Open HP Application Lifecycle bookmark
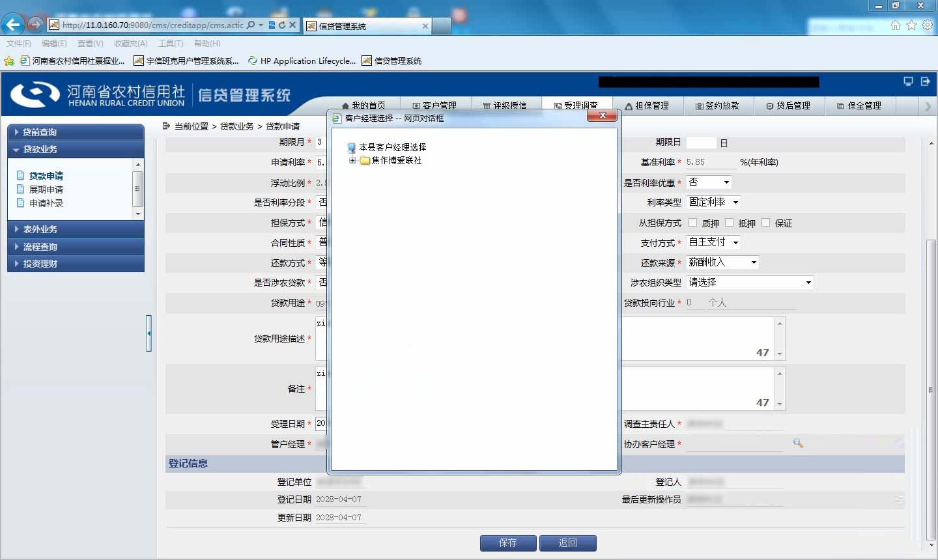Image resolution: width=938 pixels, height=560 pixels. (302, 61)
